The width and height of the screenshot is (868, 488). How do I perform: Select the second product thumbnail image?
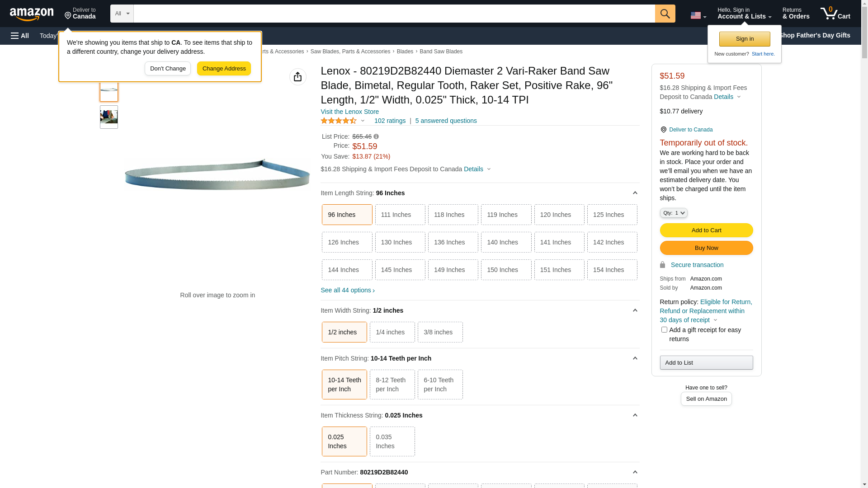[109, 117]
